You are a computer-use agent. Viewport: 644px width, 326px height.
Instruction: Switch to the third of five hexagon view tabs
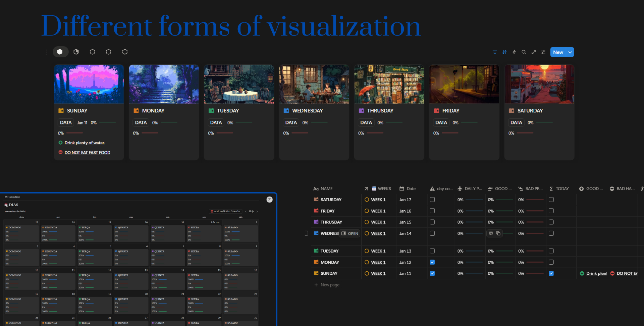tap(93, 52)
